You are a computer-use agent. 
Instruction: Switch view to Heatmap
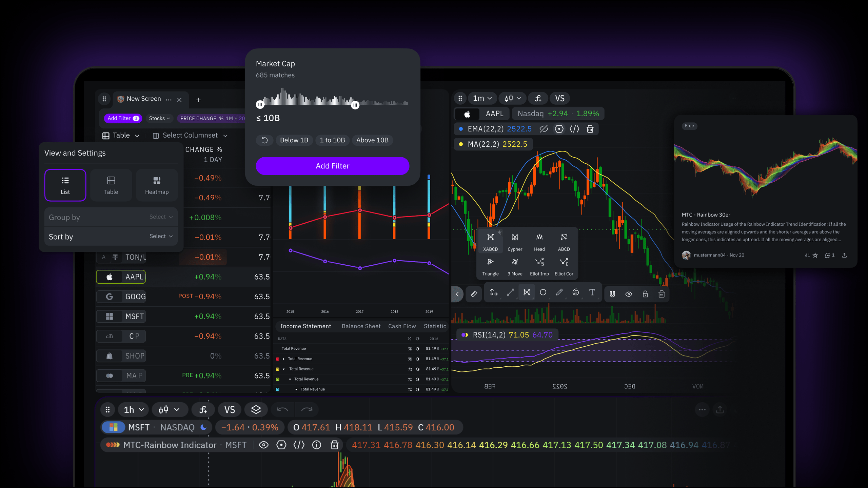coord(157,185)
